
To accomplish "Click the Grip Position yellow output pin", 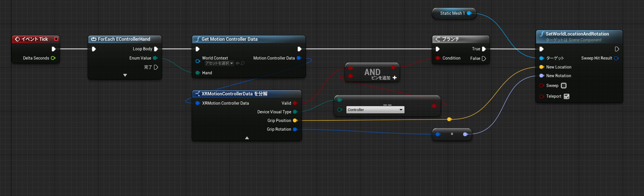I will pyautogui.click(x=295, y=121).
